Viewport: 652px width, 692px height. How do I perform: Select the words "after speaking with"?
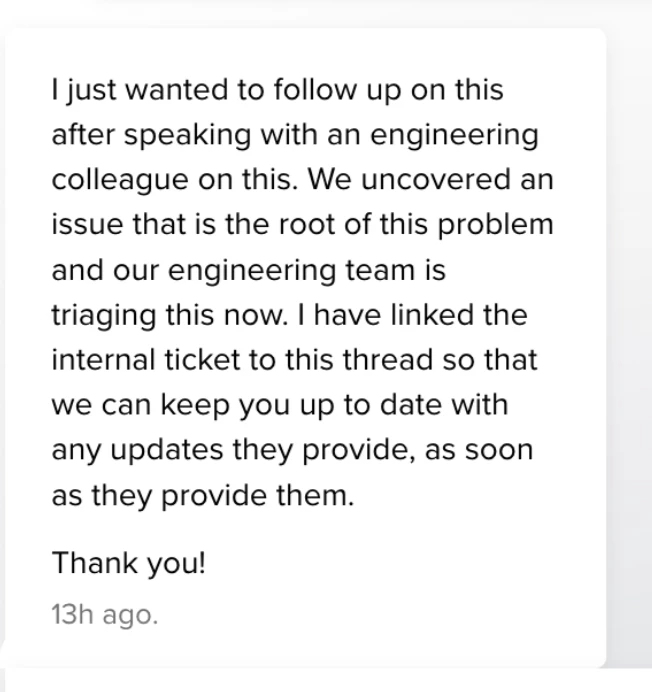pos(184,135)
